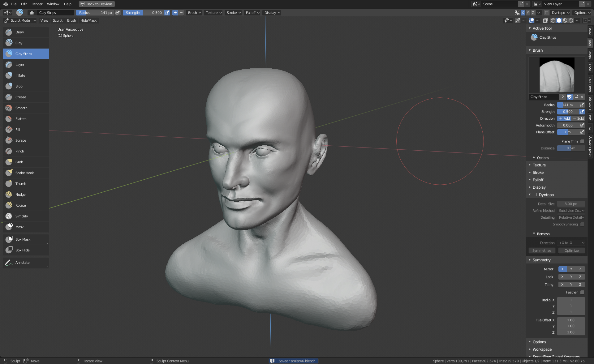Expand the Falloff panel in sidebar
Viewport: 594px width, 364px height.
pos(538,180)
